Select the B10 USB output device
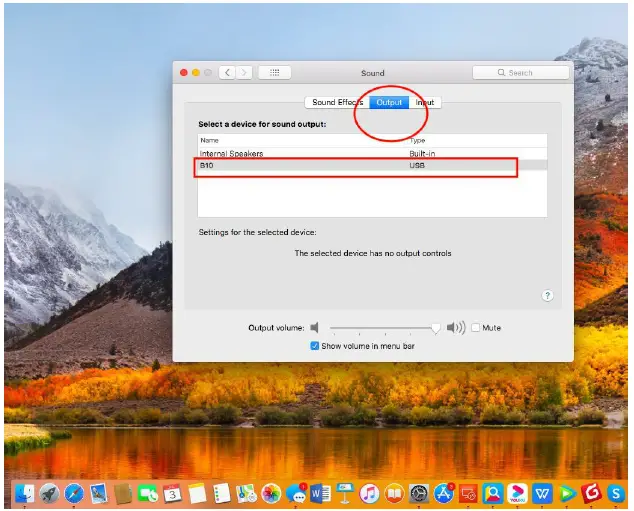The height and width of the screenshot is (511, 634). point(372,165)
